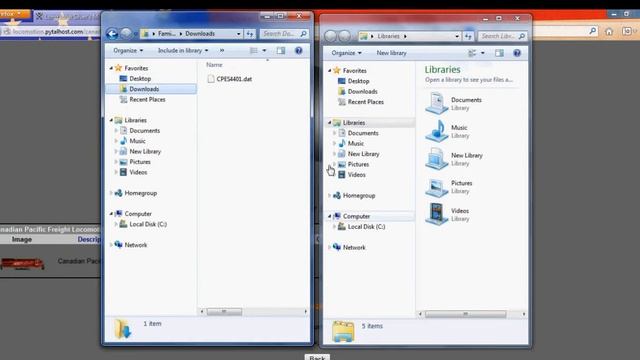This screenshot has height=360, width=640.
Task: Open the Firefox menu button
Action: point(15,14)
